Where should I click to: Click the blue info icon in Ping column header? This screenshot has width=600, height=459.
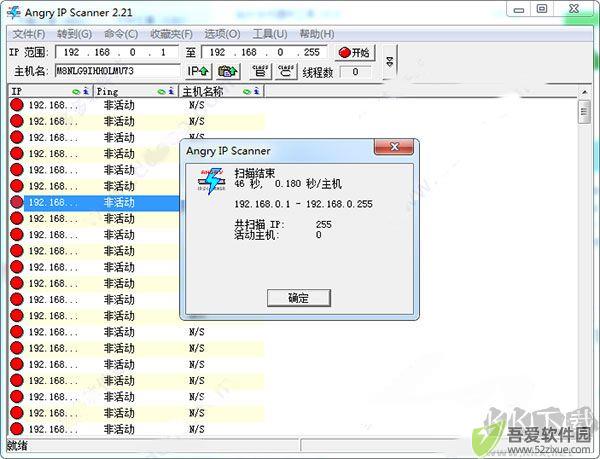click(x=171, y=91)
